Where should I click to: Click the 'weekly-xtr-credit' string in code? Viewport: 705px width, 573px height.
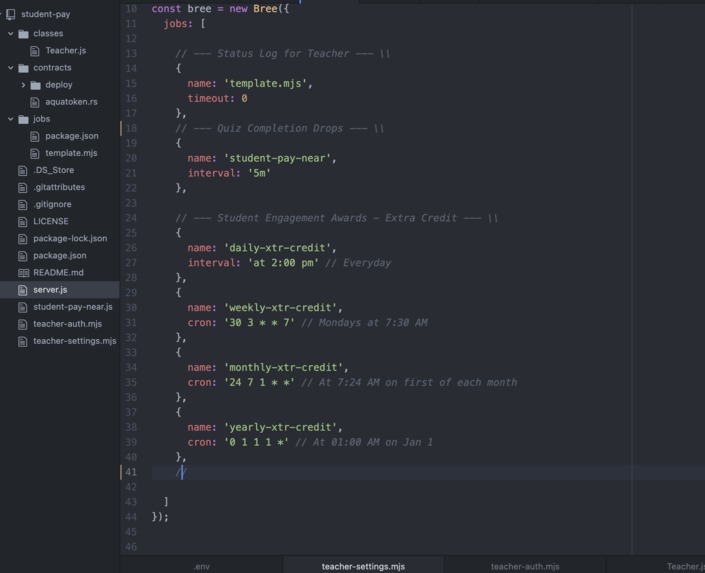(x=281, y=307)
